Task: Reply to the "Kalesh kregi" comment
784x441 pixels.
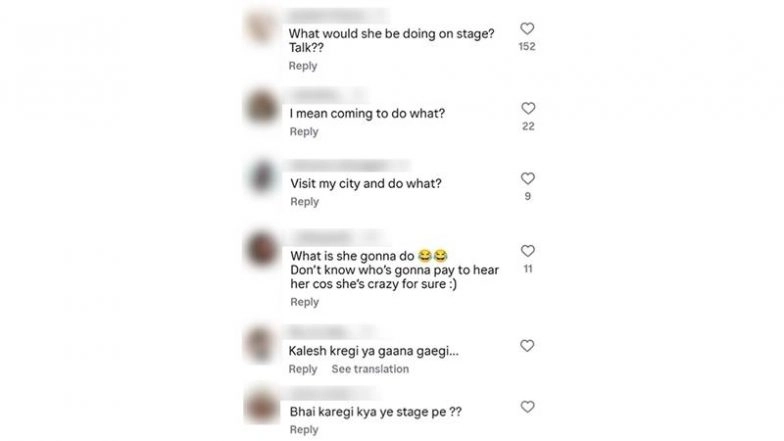Action: [x=302, y=369]
